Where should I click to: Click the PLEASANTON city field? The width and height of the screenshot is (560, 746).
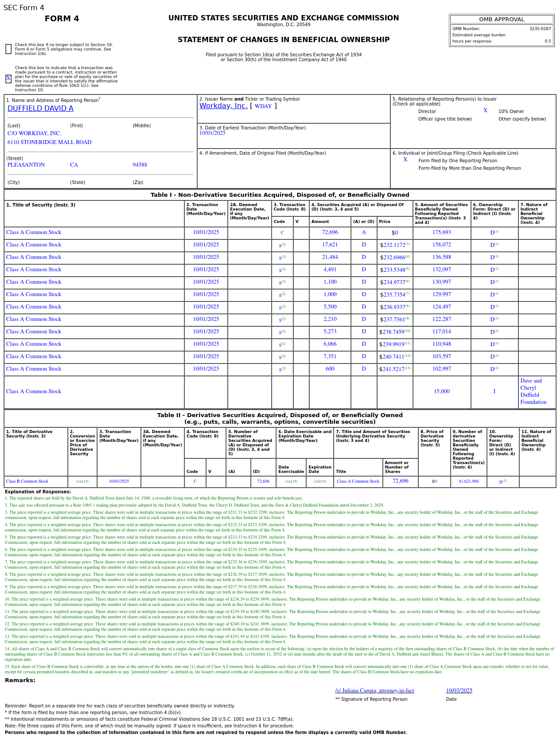click(x=26, y=165)
